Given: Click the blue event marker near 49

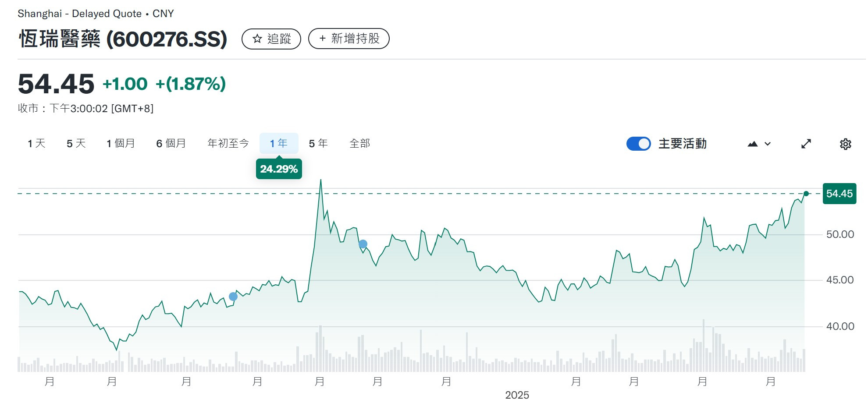Looking at the screenshot, I should click(363, 244).
